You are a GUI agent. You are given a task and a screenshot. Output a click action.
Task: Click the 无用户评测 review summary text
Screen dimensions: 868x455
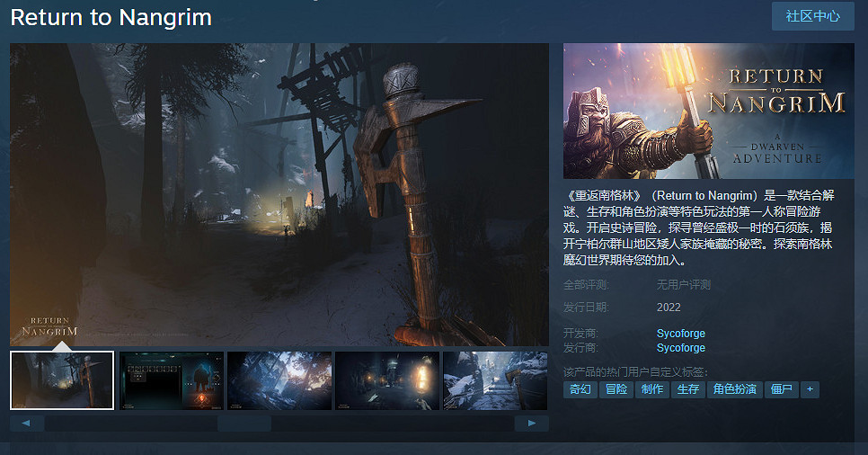pyautogui.click(x=684, y=285)
